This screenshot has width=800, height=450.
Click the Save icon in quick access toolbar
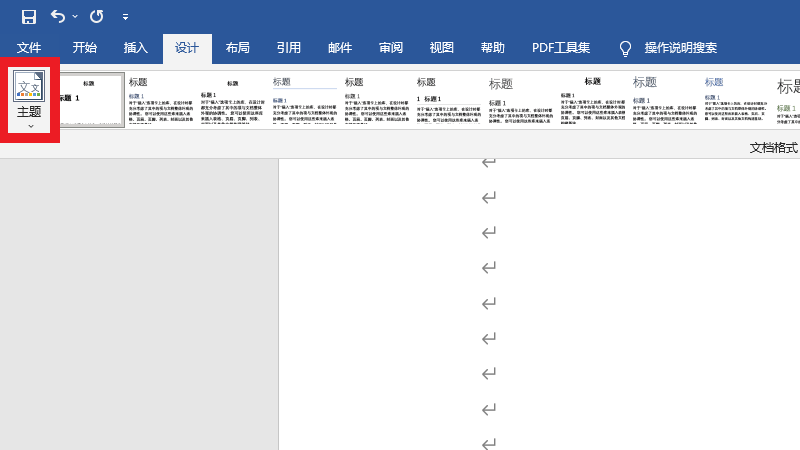click(x=28, y=17)
